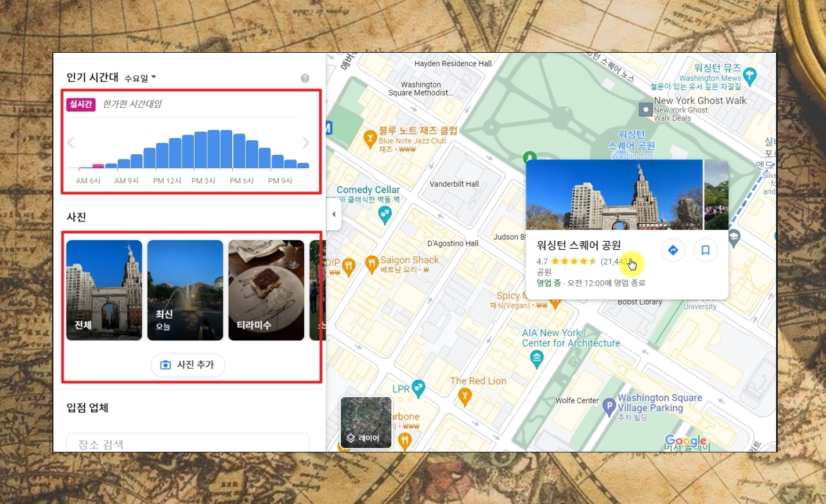Select the DIP restaurant pin

coord(348,266)
